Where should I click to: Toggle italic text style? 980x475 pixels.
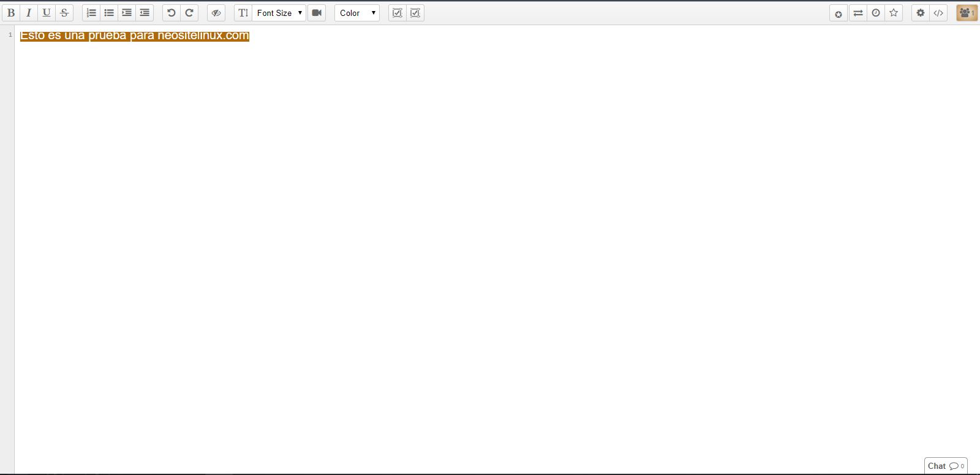(x=29, y=13)
